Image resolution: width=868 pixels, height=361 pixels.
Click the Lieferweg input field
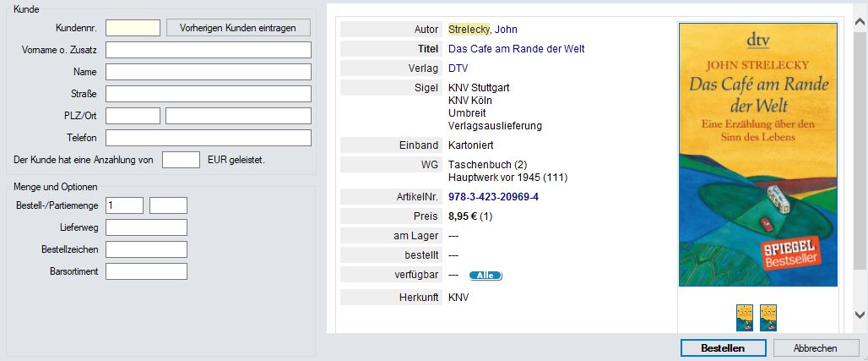(x=146, y=227)
